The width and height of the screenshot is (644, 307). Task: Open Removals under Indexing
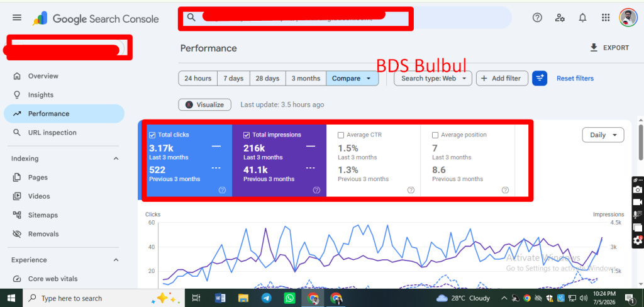pos(64,234)
